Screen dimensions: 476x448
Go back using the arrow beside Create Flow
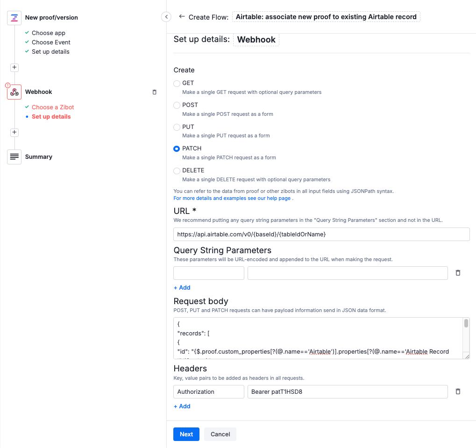(x=182, y=16)
